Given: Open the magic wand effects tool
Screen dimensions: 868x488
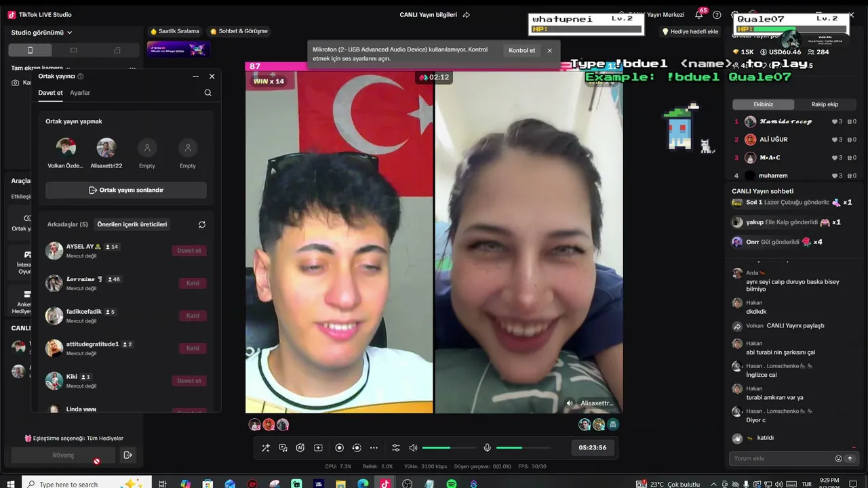Looking at the screenshot, I should [266, 448].
